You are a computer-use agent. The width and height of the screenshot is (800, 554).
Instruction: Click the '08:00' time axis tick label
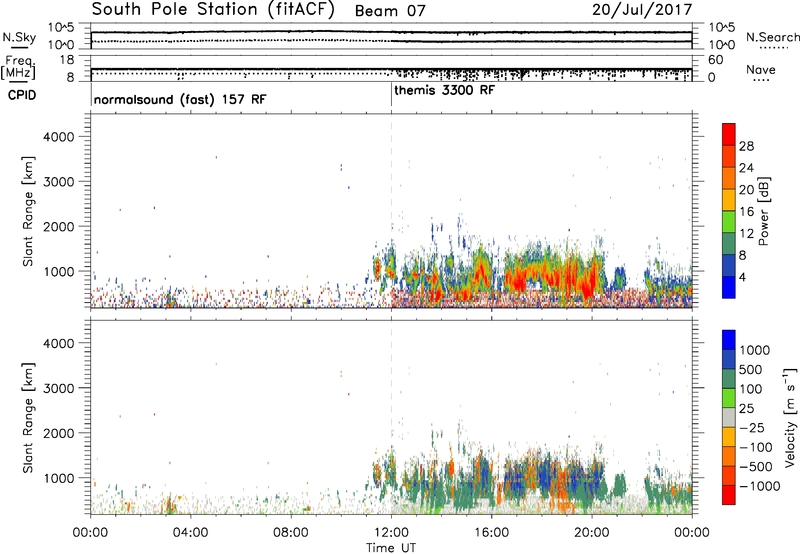click(291, 533)
